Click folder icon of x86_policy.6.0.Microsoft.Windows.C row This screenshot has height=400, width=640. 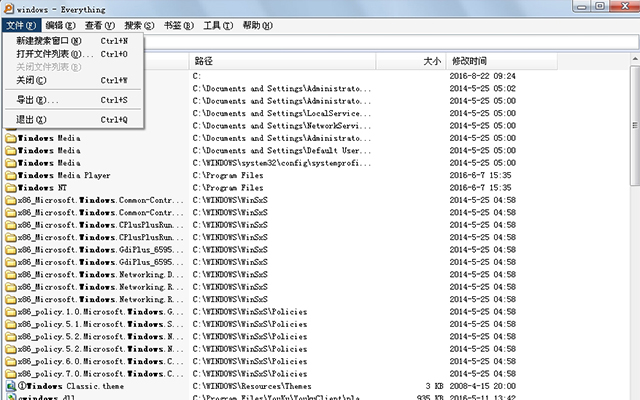coord(11,361)
